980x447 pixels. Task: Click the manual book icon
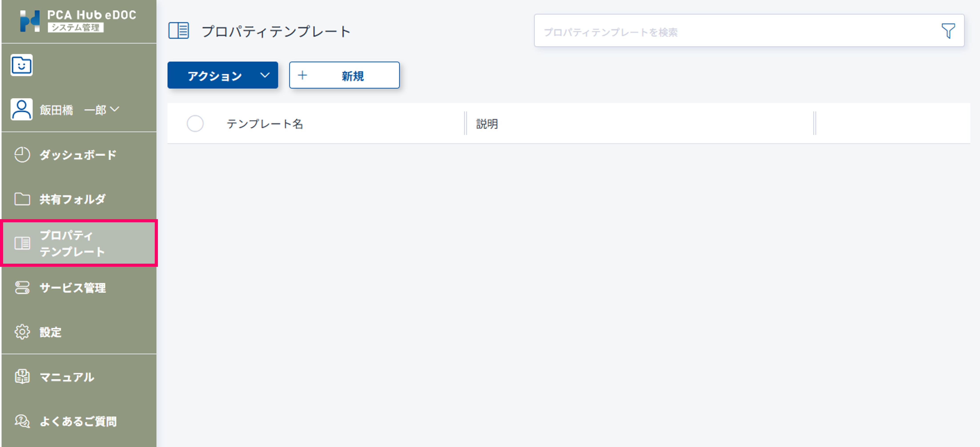(x=22, y=376)
